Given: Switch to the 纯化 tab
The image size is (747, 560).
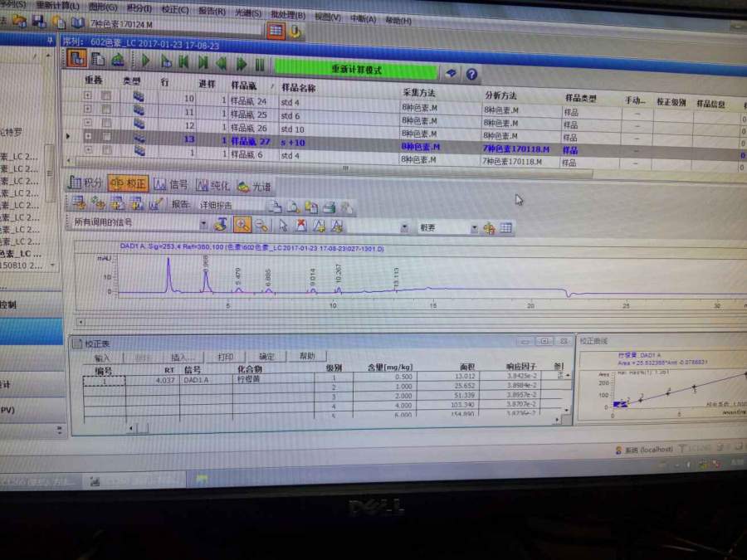Looking at the screenshot, I should pos(213,186).
